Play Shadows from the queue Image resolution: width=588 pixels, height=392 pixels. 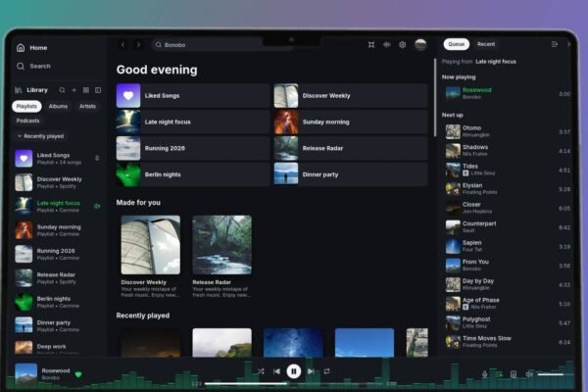(508, 150)
